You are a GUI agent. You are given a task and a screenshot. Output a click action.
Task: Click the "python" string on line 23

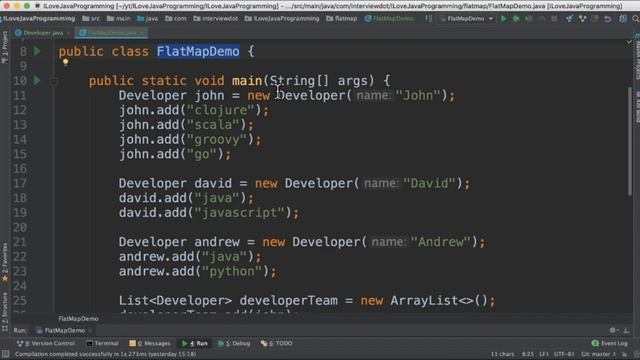click(231, 271)
